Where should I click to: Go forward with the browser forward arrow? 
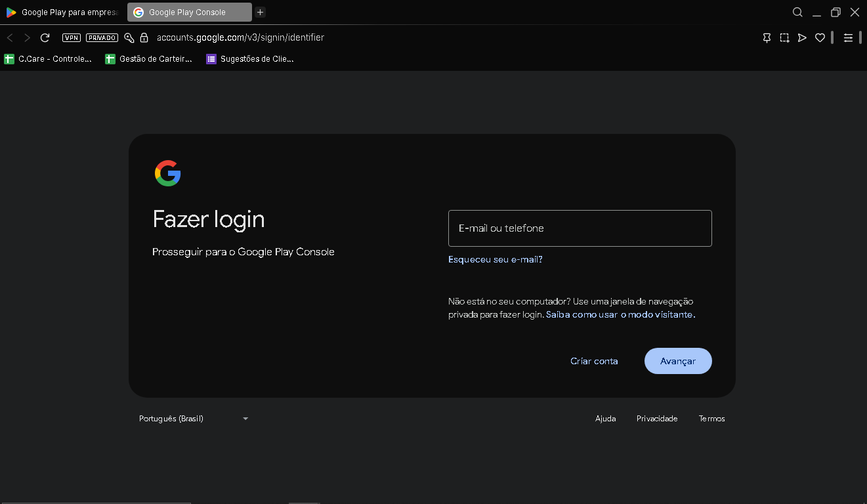27,38
